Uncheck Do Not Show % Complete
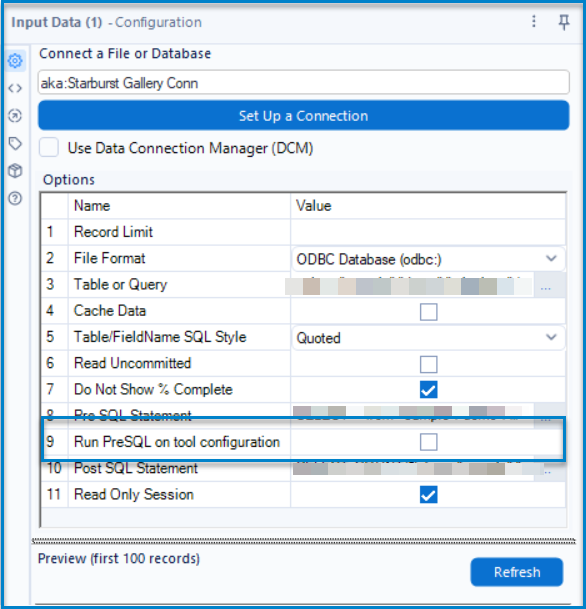Screen dimensions: 586x609 pos(428,390)
